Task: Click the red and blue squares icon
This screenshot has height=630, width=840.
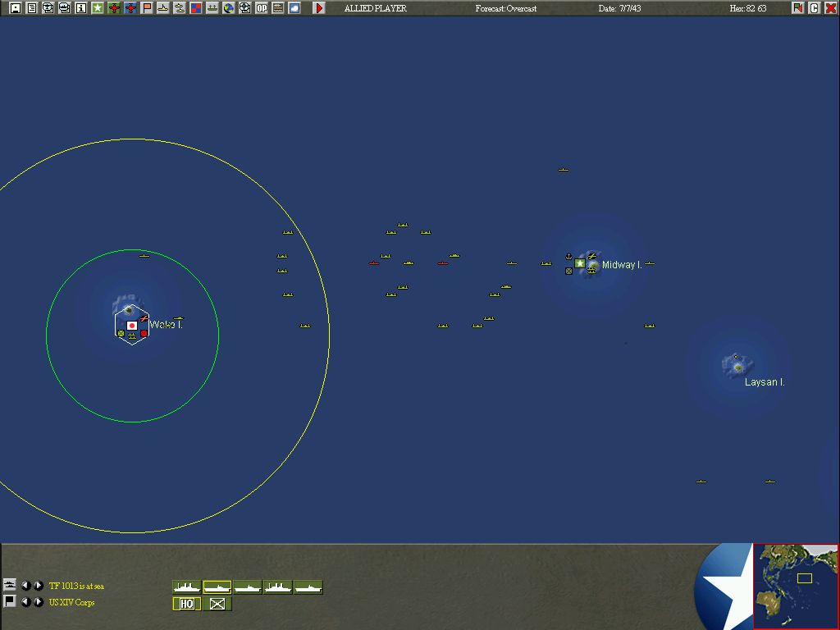Action: [196, 8]
